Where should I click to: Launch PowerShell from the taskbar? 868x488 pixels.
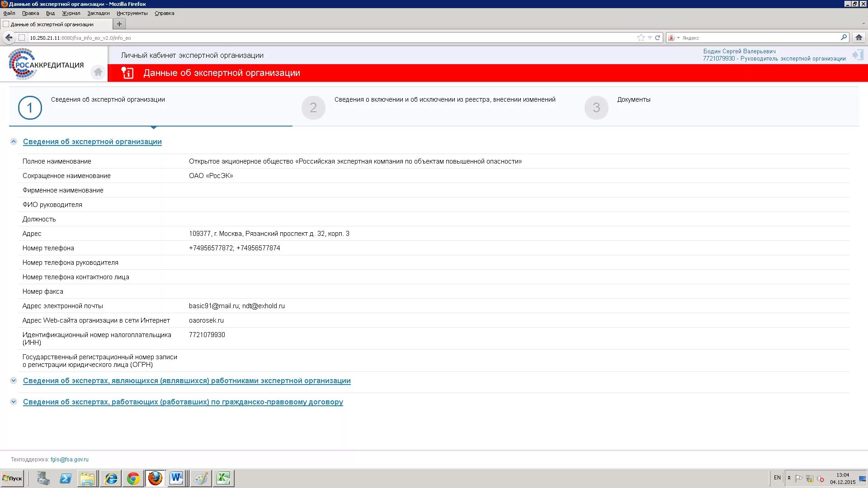click(66, 478)
